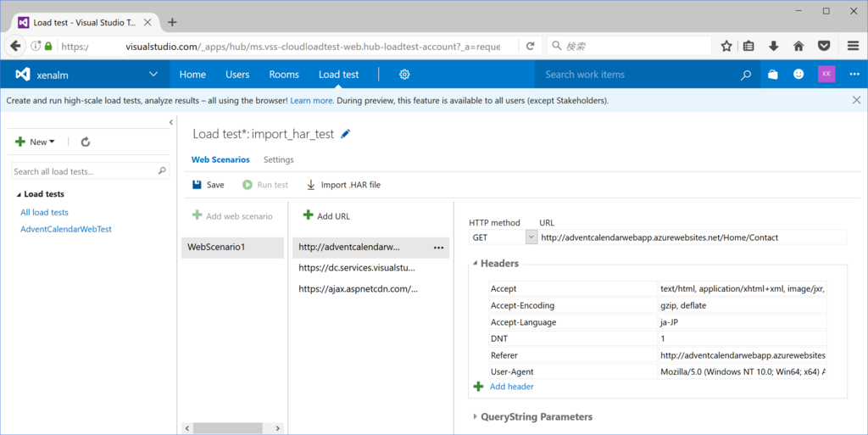Open the Users menu item
This screenshot has height=435, width=868.
click(237, 74)
